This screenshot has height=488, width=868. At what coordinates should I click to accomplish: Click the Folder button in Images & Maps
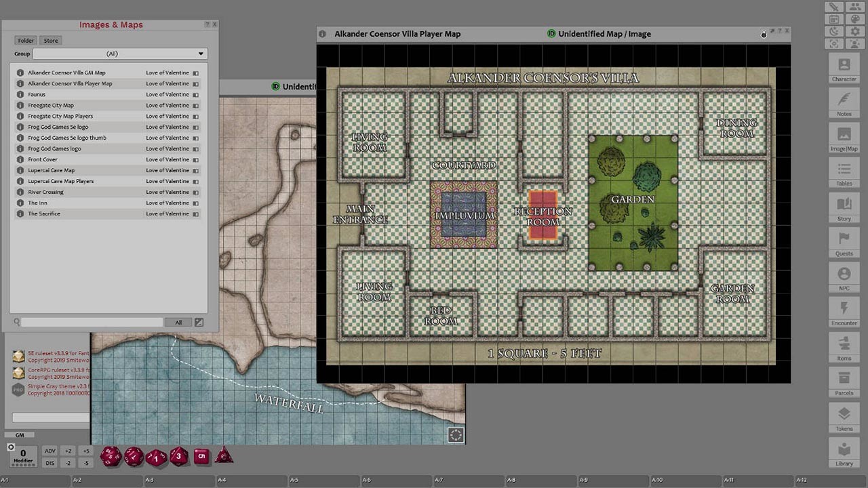coord(26,41)
